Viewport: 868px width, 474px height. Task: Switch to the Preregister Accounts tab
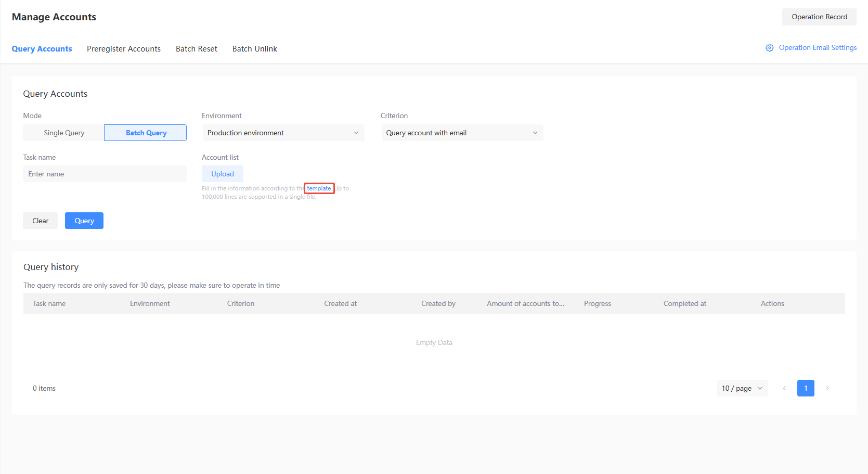124,48
